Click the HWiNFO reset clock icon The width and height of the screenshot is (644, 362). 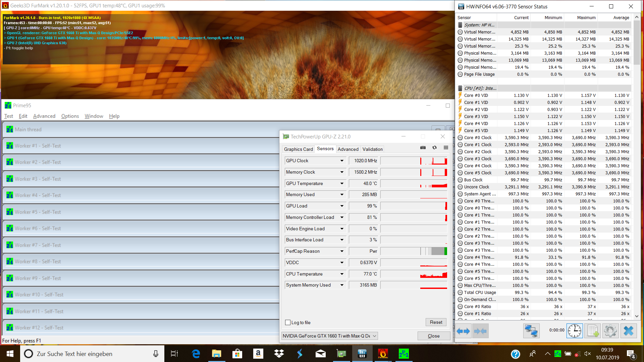[575, 331]
